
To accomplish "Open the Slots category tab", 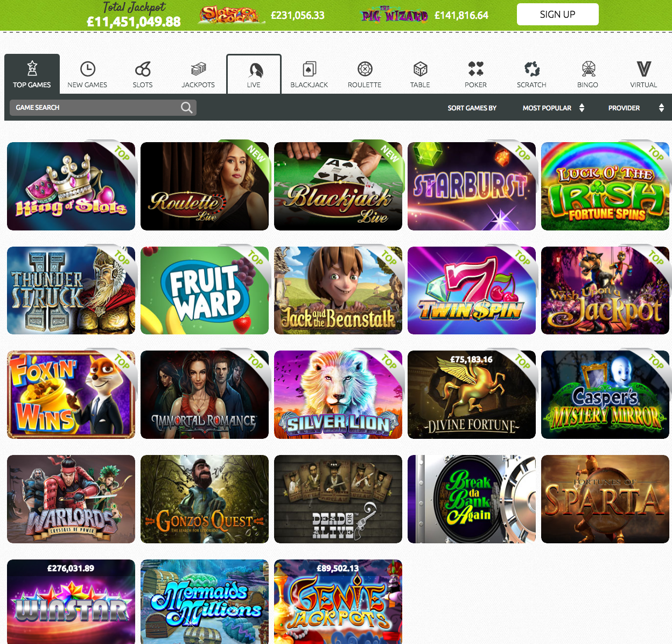I will pos(143,74).
